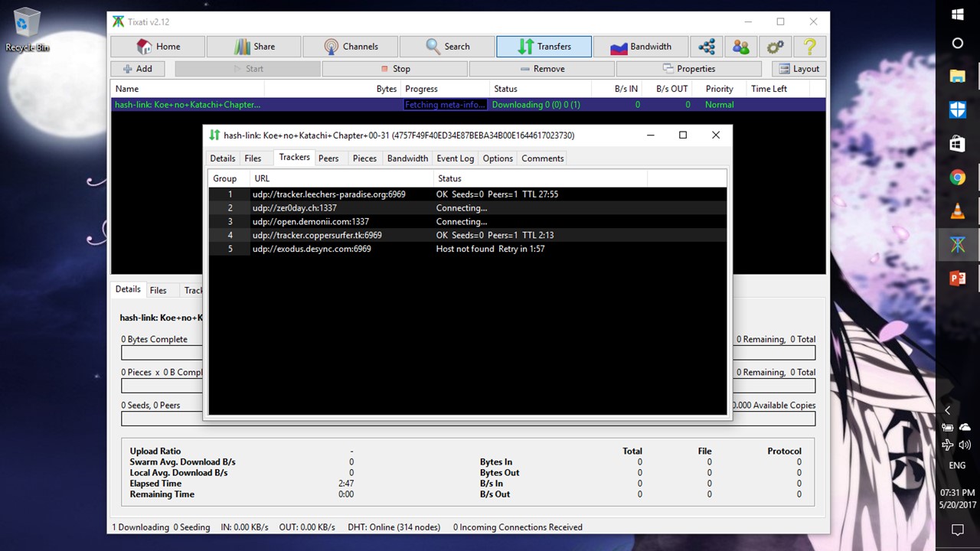Remove the selected transfer
Image resolution: width=980 pixels, height=551 pixels.
pyautogui.click(x=542, y=69)
